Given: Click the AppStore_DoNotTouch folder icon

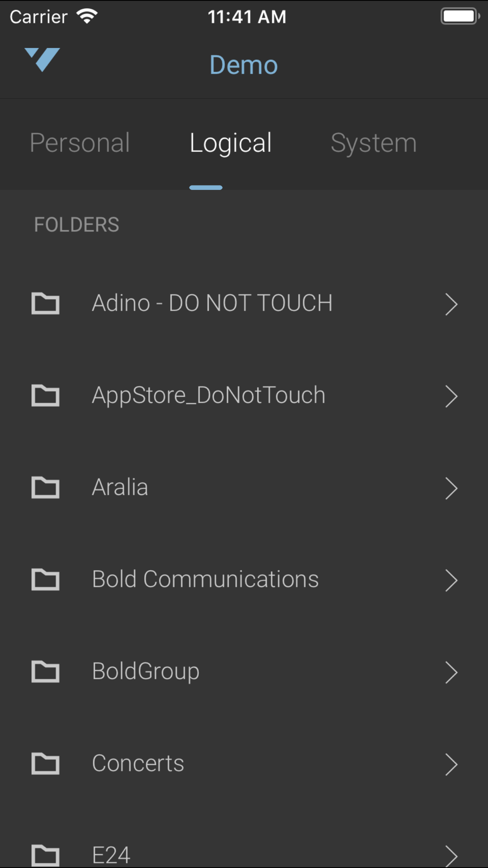Looking at the screenshot, I should pos(45,395).
